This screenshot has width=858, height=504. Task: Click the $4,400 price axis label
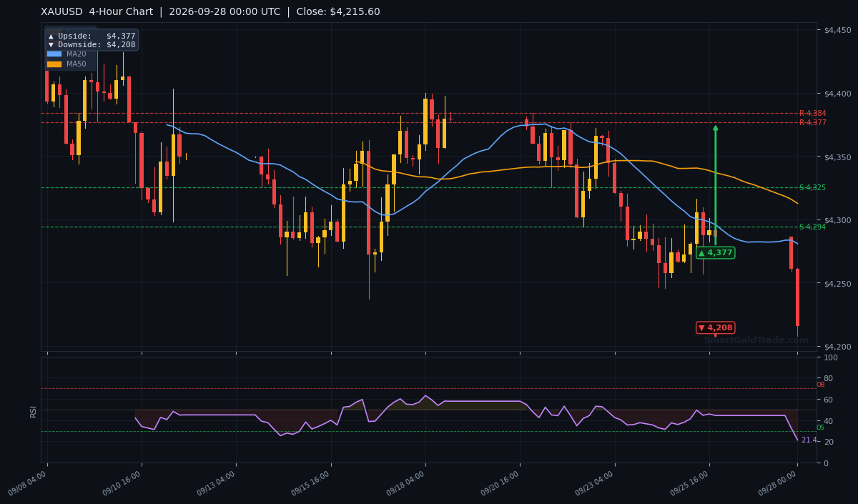coord(837,94)
